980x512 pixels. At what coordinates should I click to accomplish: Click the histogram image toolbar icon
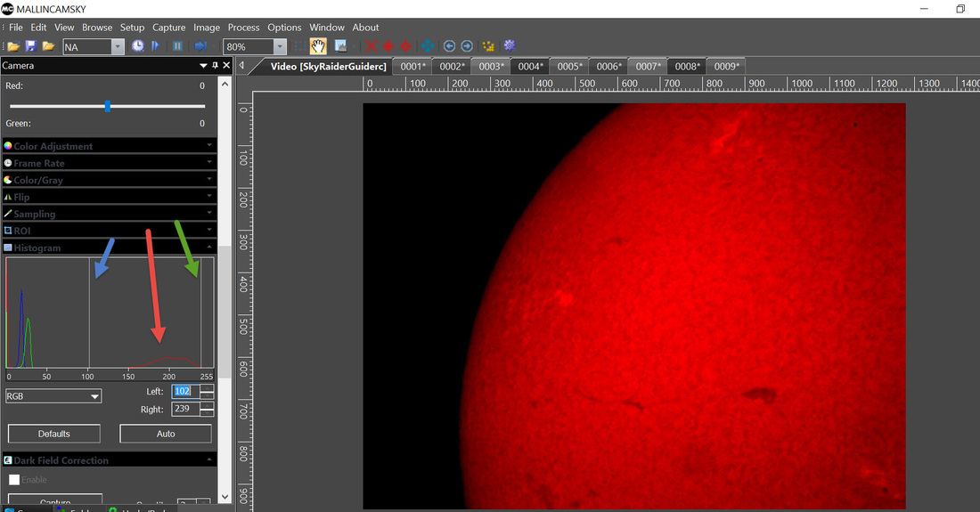[x=340, y=46]
